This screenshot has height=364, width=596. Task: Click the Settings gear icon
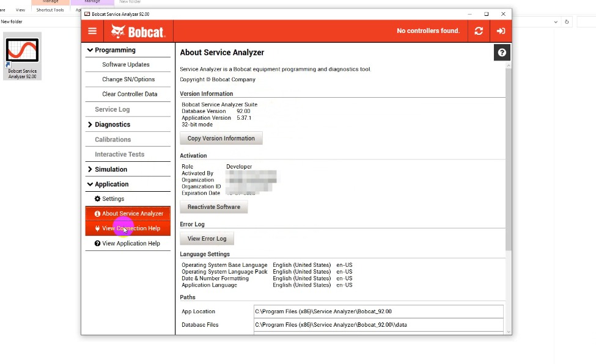[x=97, y=198]
